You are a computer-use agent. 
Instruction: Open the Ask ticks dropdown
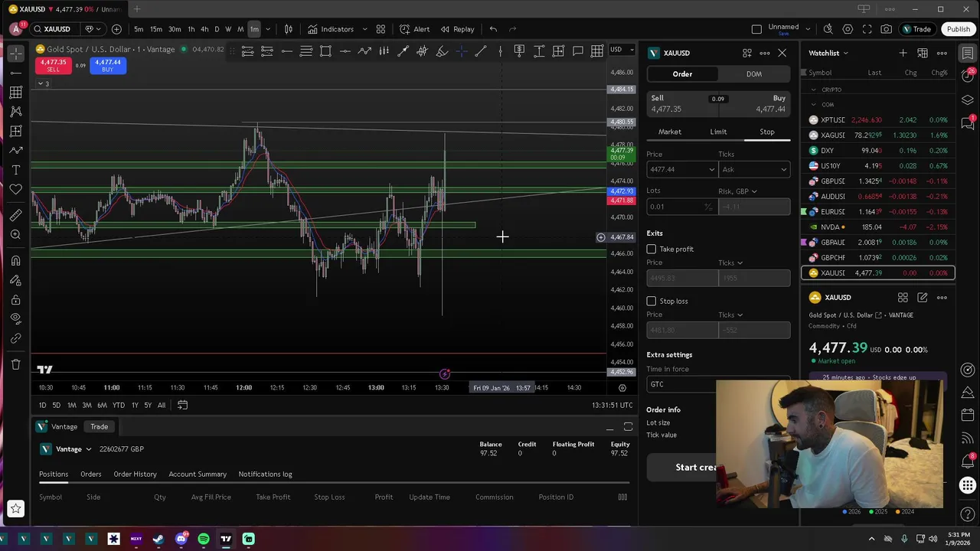[x=754, y=169]
